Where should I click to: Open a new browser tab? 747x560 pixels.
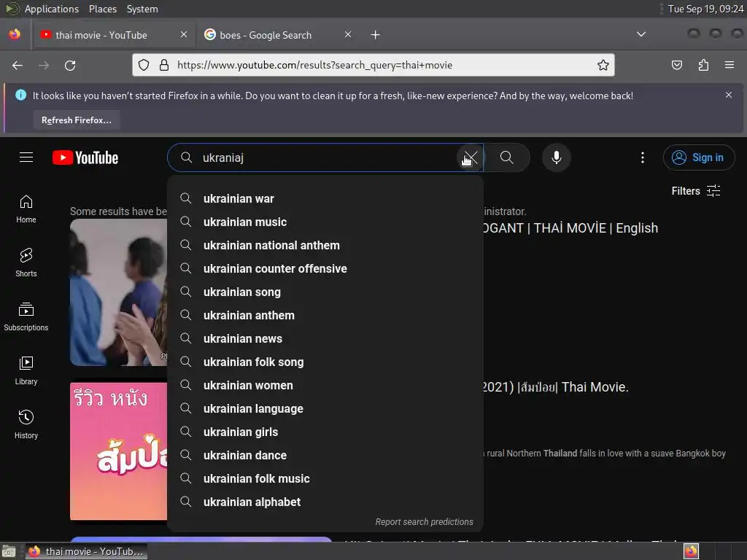coord(376,35)
